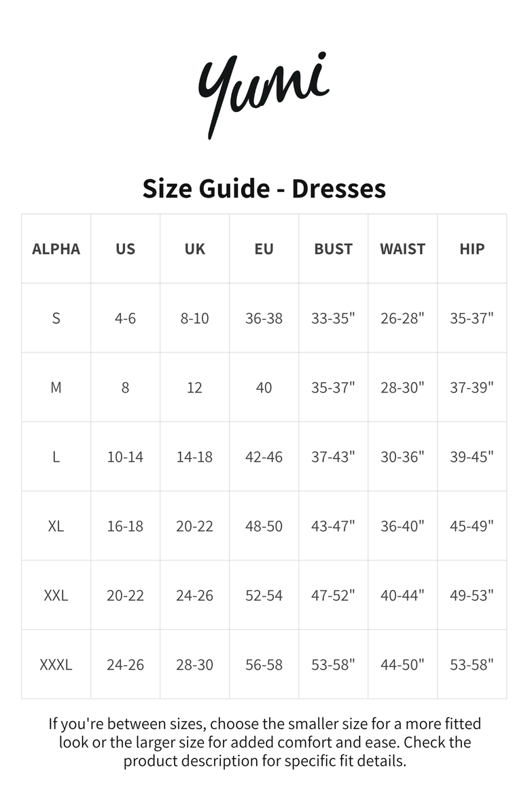Select the M size row label
Screen dimensions: 530x812
(56, 388)
